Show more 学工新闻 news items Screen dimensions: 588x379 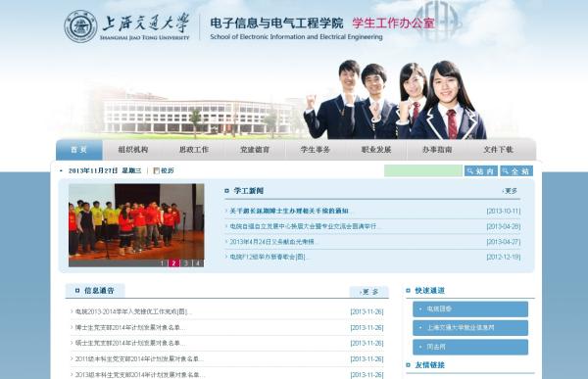point(510,191)
